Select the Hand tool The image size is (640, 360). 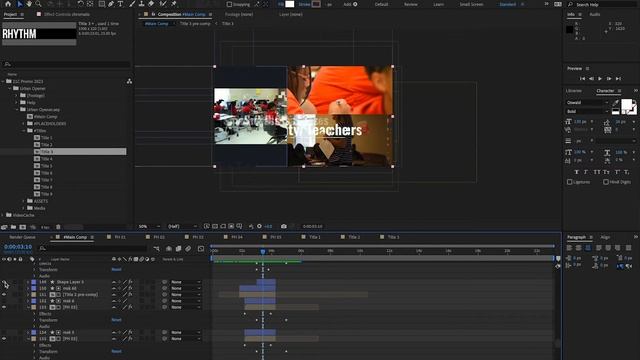coord(29,4)
